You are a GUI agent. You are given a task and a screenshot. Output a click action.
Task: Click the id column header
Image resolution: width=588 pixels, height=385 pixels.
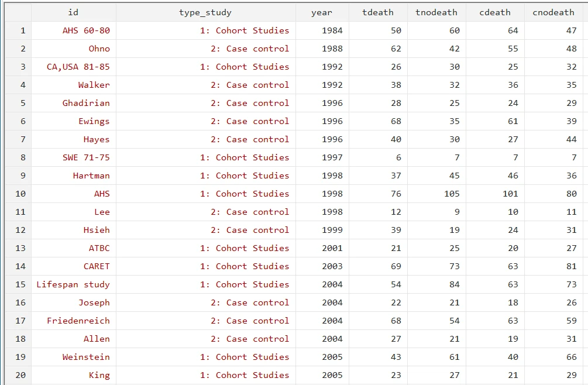73,12
